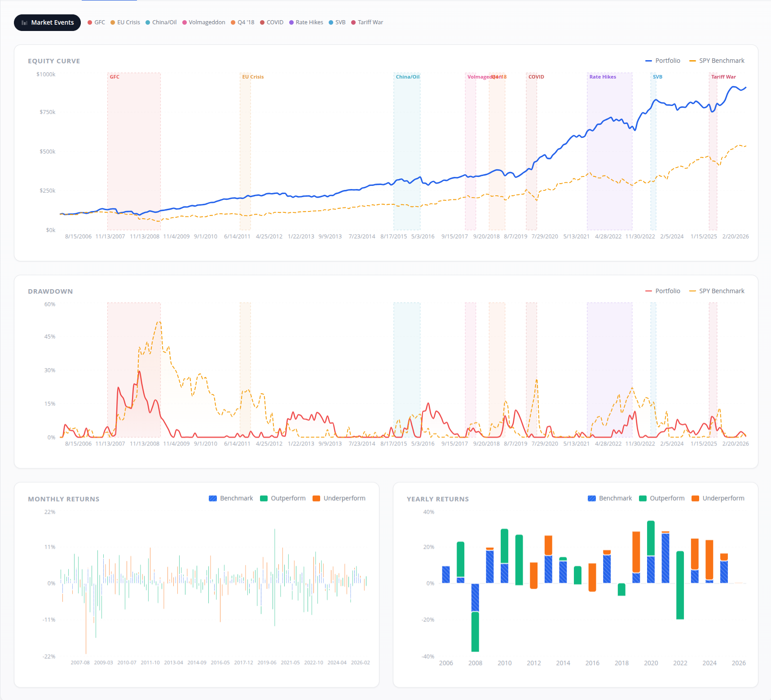The height and width of the screenshot is (700, 771).
Task: Click $1000k axis label in equity chart
Action: point(46,75)
